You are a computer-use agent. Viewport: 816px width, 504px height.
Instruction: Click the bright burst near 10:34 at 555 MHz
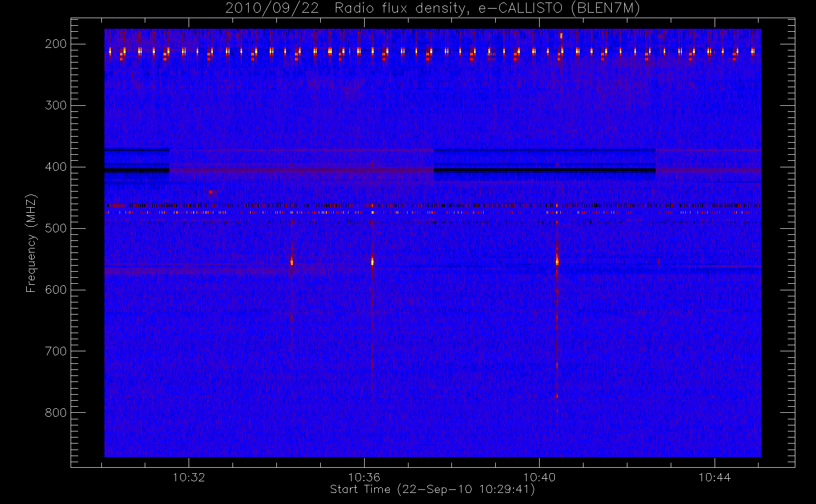click(x=292, y=261)
